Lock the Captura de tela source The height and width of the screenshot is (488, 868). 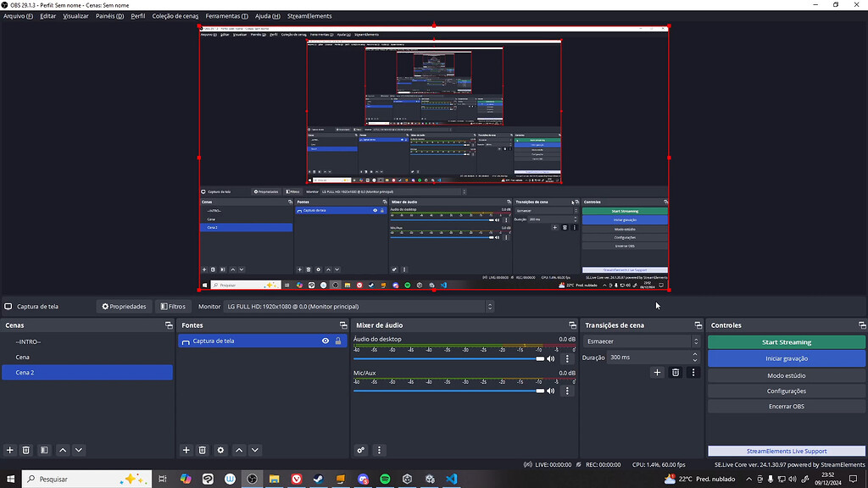click(x=338, y=341)
